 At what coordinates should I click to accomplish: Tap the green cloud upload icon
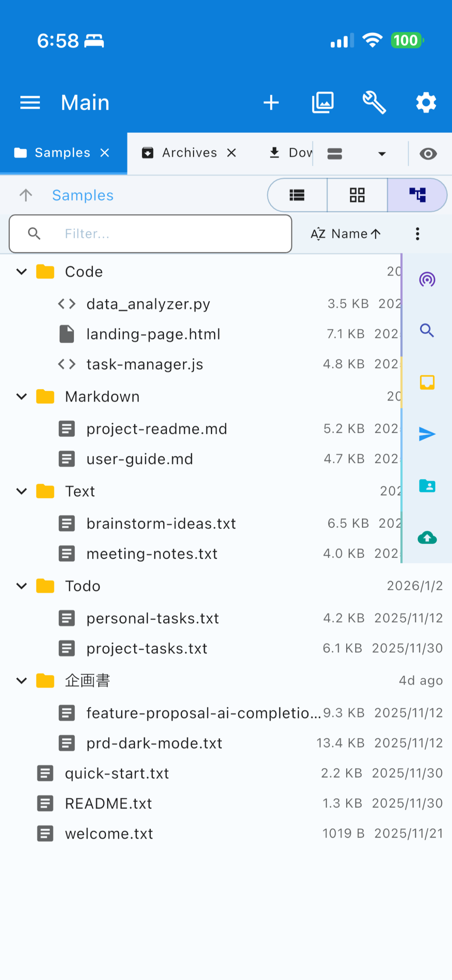427,538
